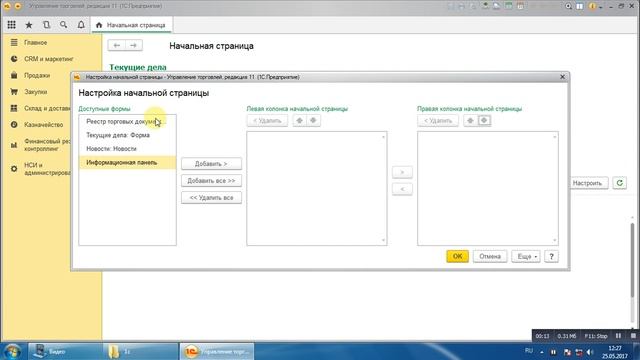Open information icon in title bar
The height and width of the screenshot is (360, 640).
592,6
